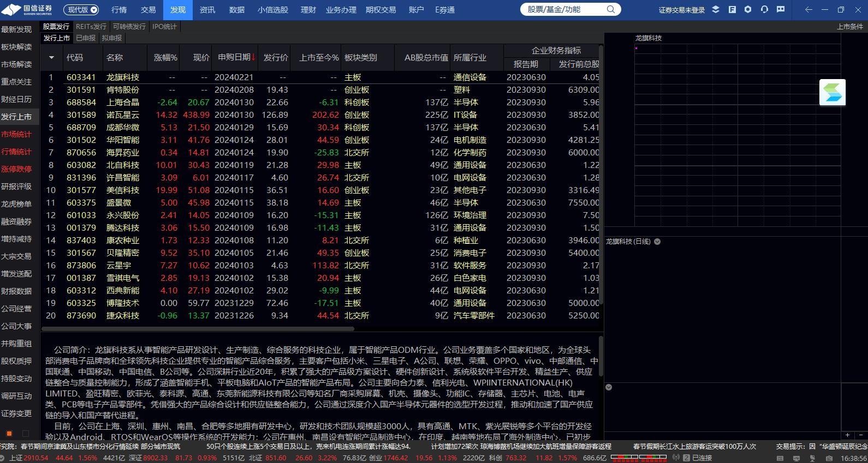Open the 现代版 version dropdown

81,10
